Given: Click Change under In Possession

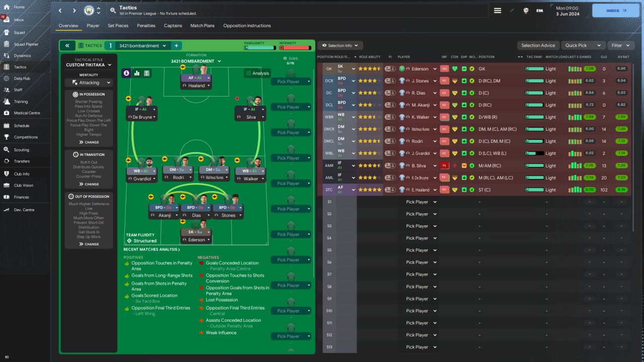Looking at the screenshot, I should [x=89, y=142].
